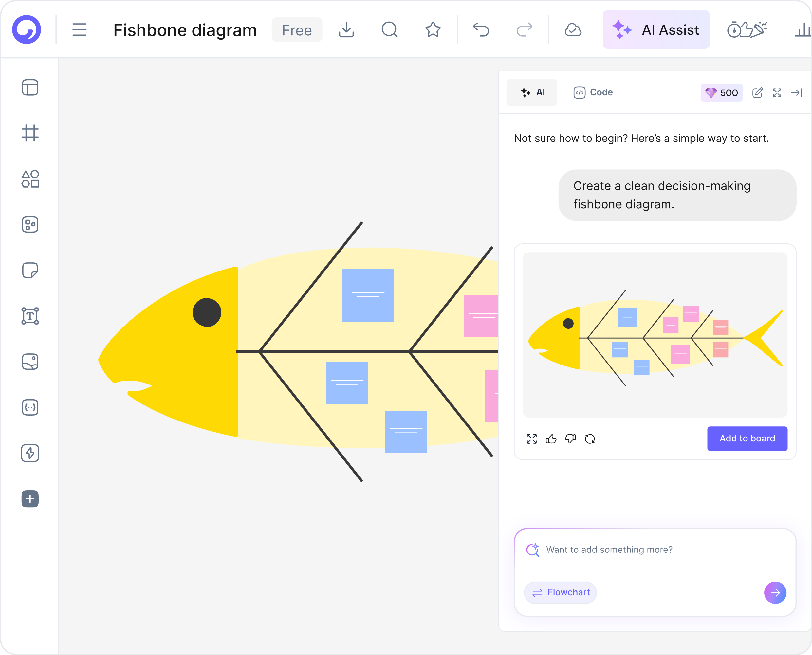Open the code embed braces tool

(x=30, y=407)
